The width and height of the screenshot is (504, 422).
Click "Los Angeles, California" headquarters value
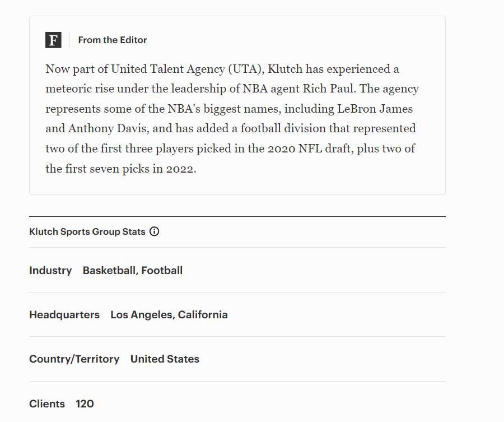pos(169,314)
